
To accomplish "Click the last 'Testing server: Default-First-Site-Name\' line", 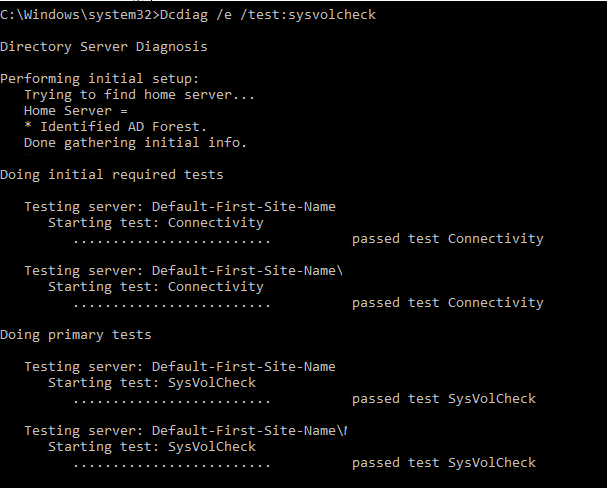I will point(185,431).
